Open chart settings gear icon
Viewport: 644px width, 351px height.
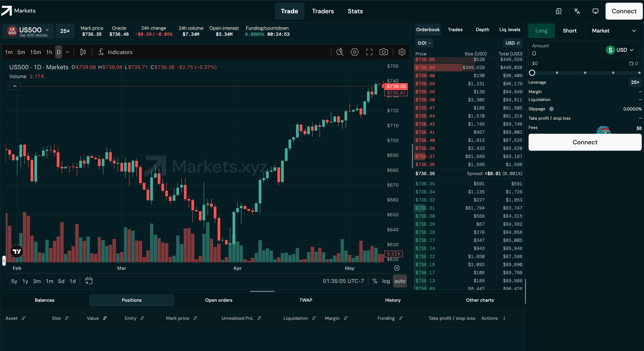[x=402, y=52]
